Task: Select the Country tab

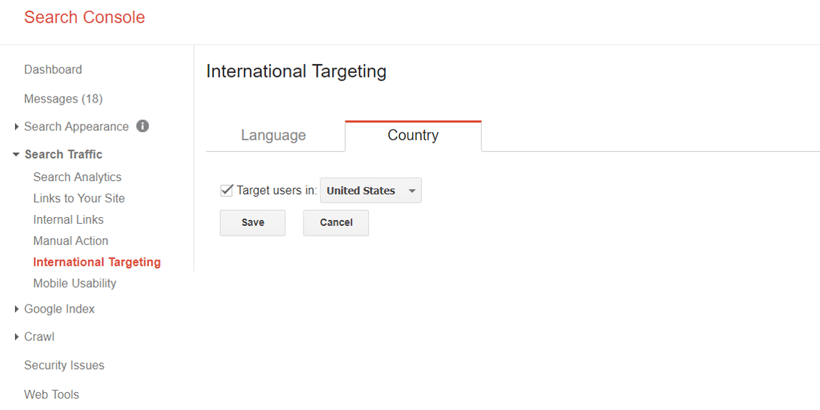Action: coord(413,135)
